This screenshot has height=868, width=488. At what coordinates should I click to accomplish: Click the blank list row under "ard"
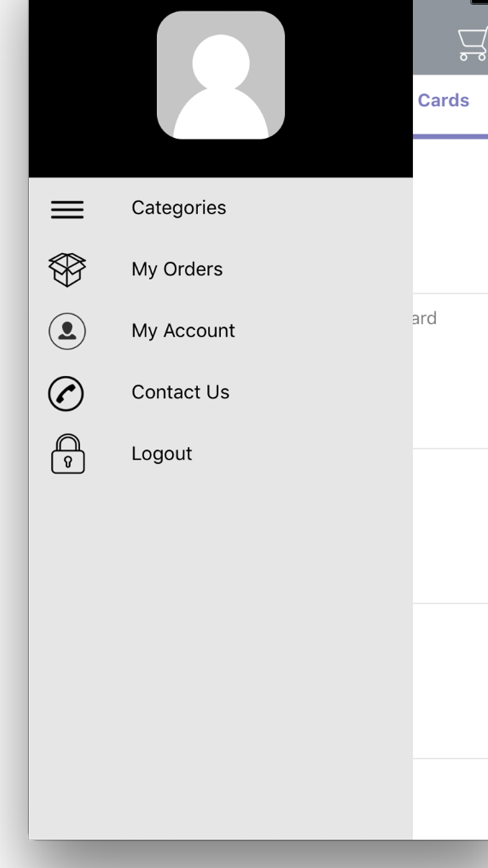point(450,526)
